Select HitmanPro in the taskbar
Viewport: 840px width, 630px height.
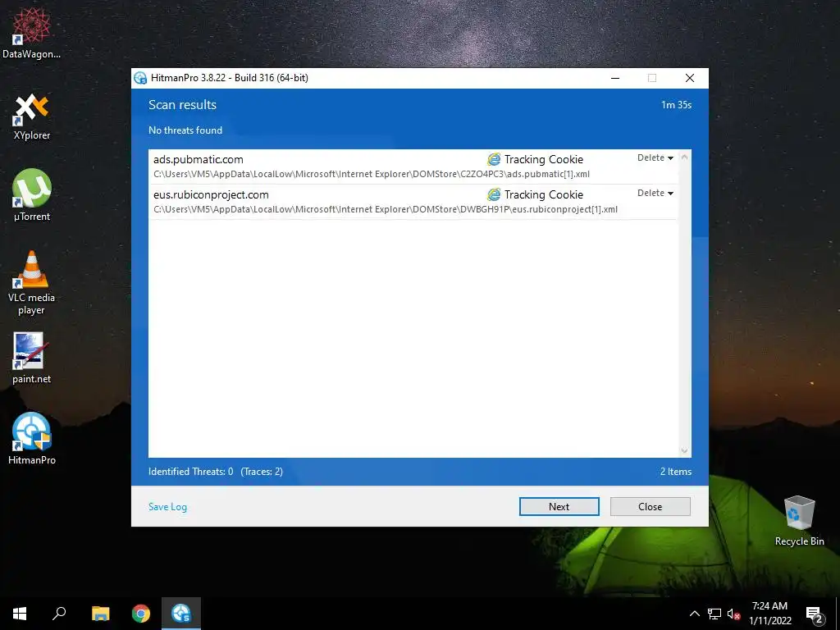(181, 614)
